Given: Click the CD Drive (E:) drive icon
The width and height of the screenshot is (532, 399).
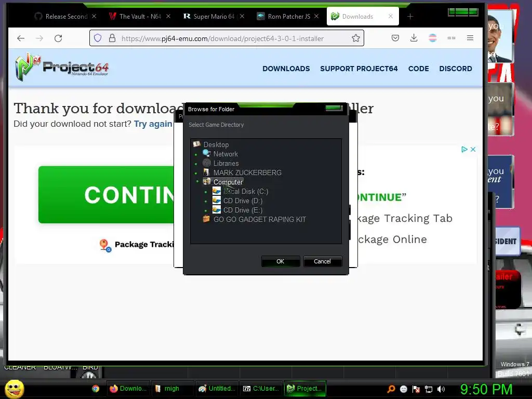Looking at the screenshot, I should 217,210.
